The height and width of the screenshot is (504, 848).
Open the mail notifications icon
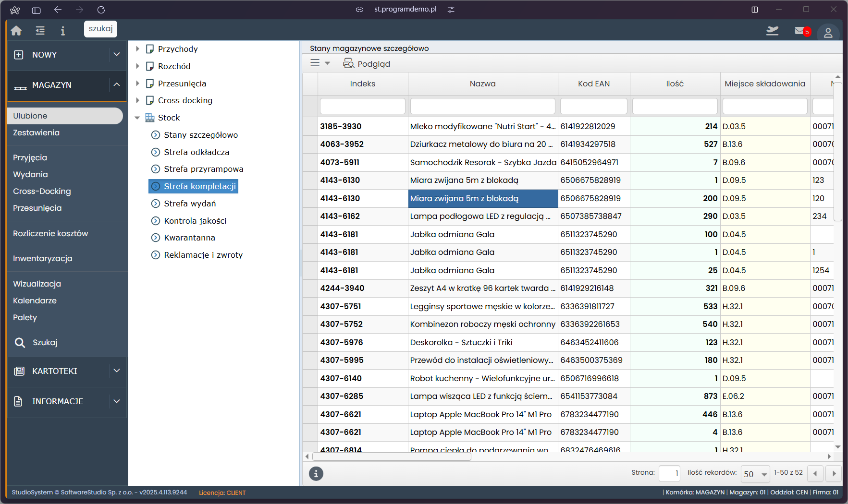[x=800, y=31]
